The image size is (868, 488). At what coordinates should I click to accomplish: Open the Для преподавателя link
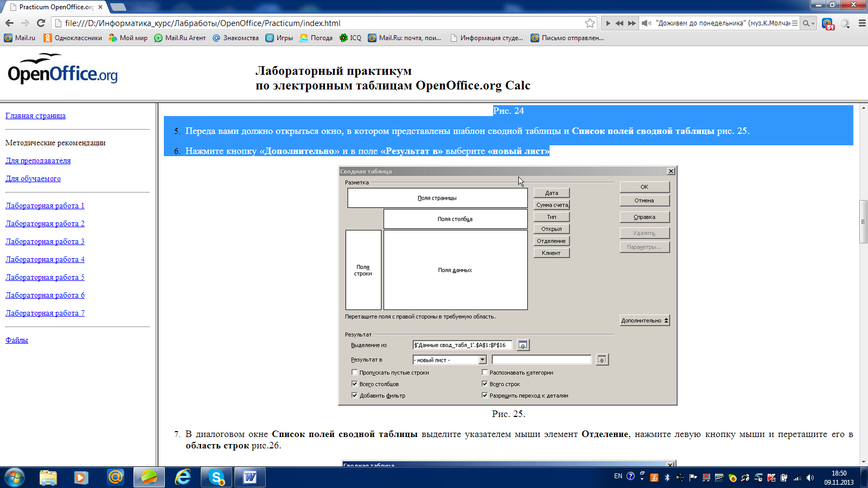[x=38, y=160]
